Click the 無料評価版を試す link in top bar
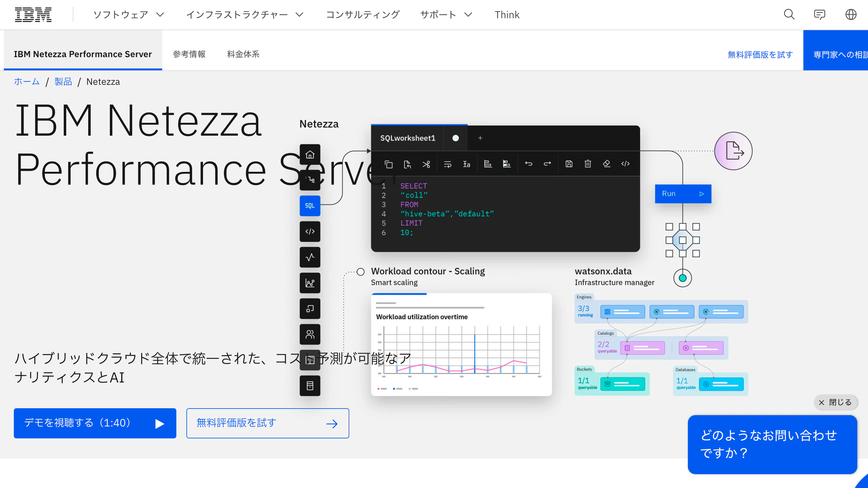868x488 pixels. pyautogui.click(x=760, y=54)
